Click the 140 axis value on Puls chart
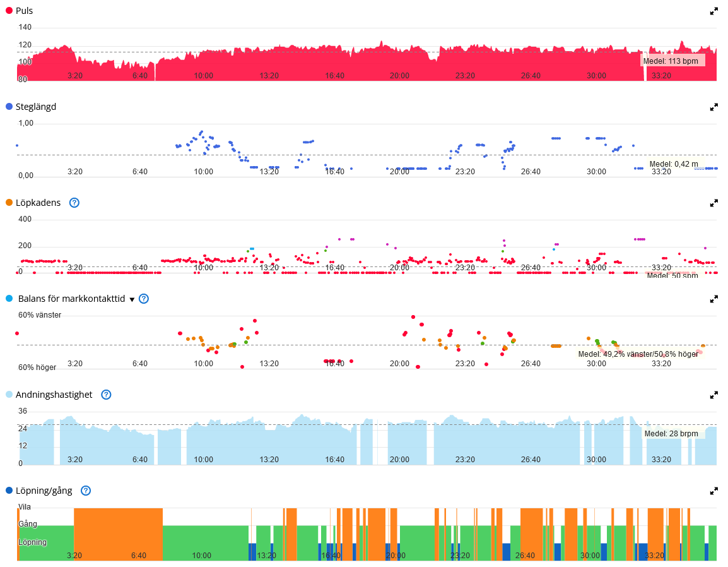This screenshot has height=567, width=728. coord(25,27)
